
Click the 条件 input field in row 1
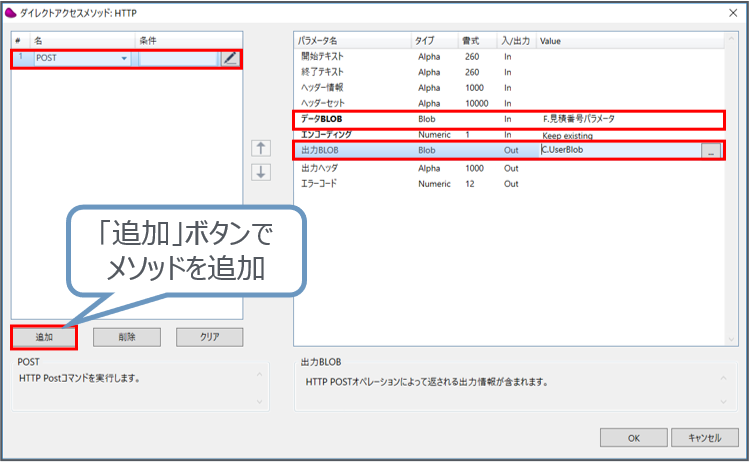177,59
